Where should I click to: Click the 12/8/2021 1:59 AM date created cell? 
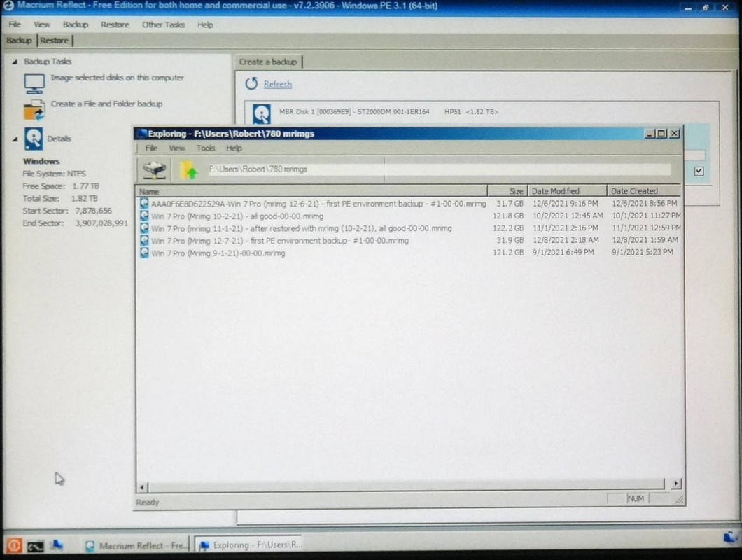click(x=645, y=240)
